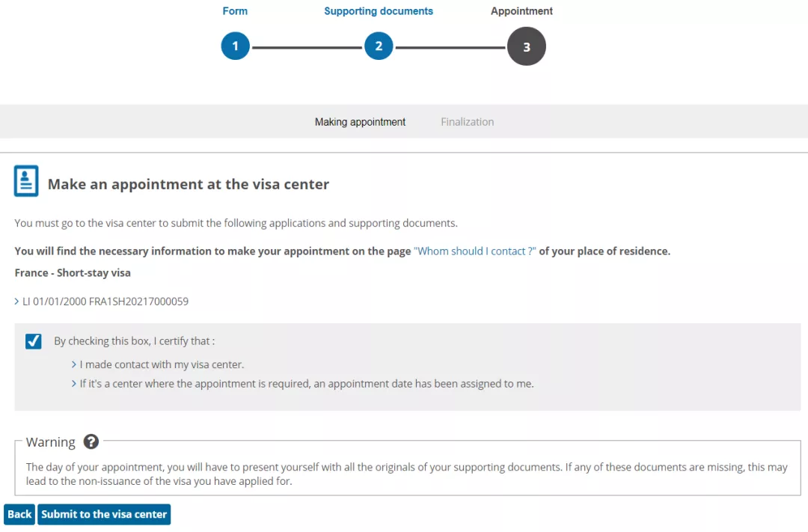808x532 pixels.
Task: Click the step 1 Form circle
Action: (235, 46)
